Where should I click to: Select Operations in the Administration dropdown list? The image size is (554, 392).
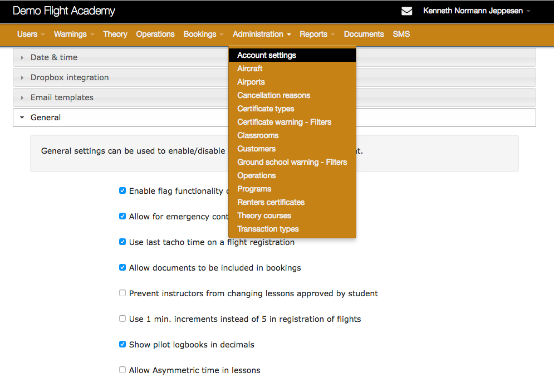click(x=292, y=175)
